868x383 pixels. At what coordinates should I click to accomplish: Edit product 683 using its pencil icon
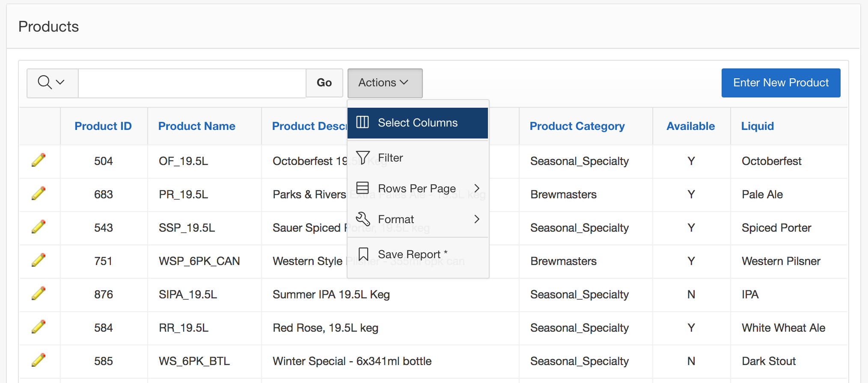point(39,193)
